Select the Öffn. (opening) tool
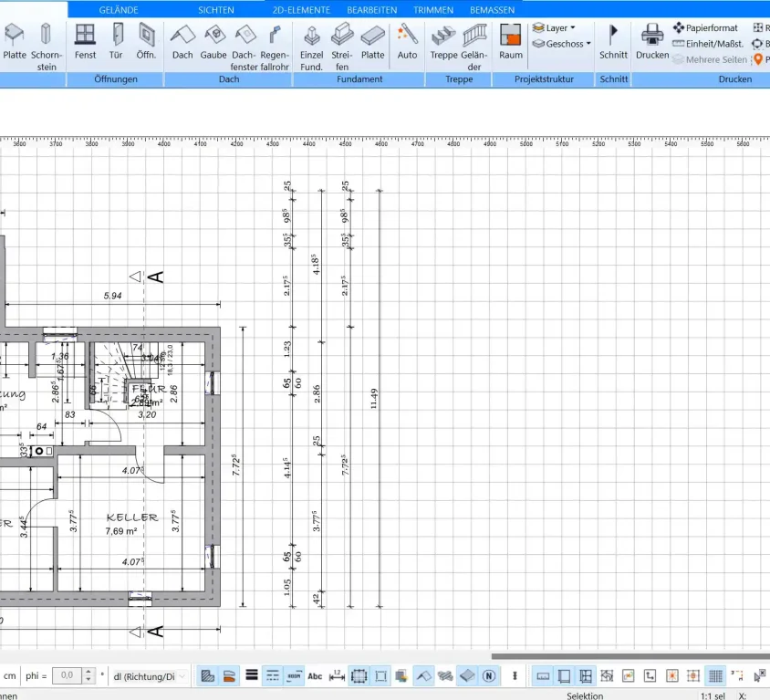 pos(146,42)
